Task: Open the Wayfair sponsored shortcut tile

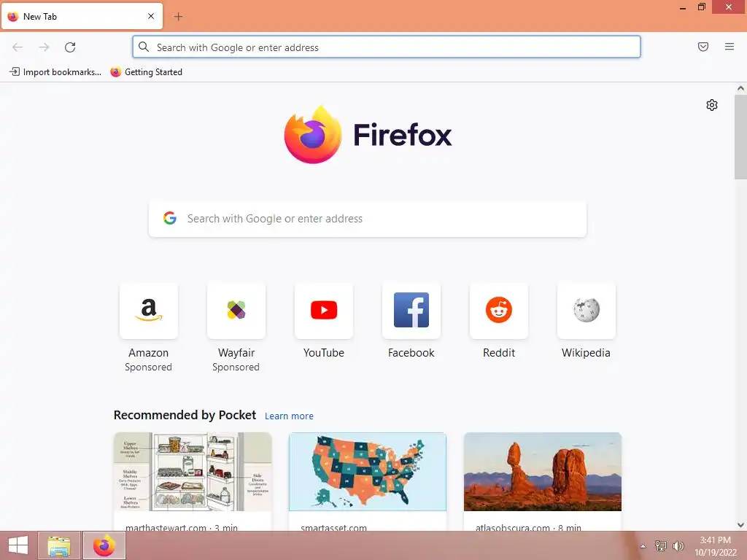Action: [x=236, y=311]
